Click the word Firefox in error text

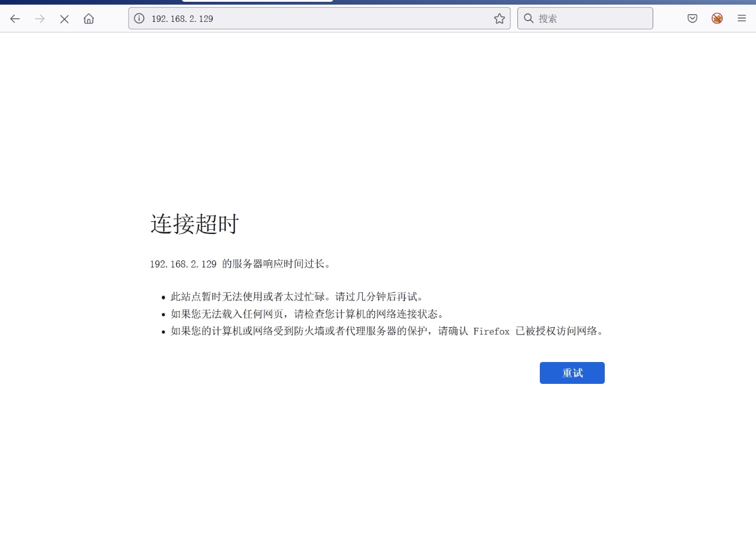tap(491, 331)
